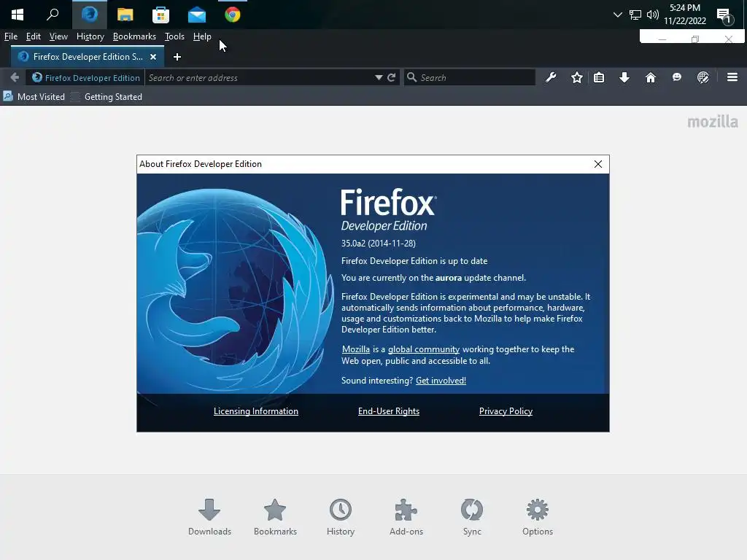This screenshot has height=560, width=747.
Task: Open developer tools wrench icon
Action: click(x=551, y=77)
